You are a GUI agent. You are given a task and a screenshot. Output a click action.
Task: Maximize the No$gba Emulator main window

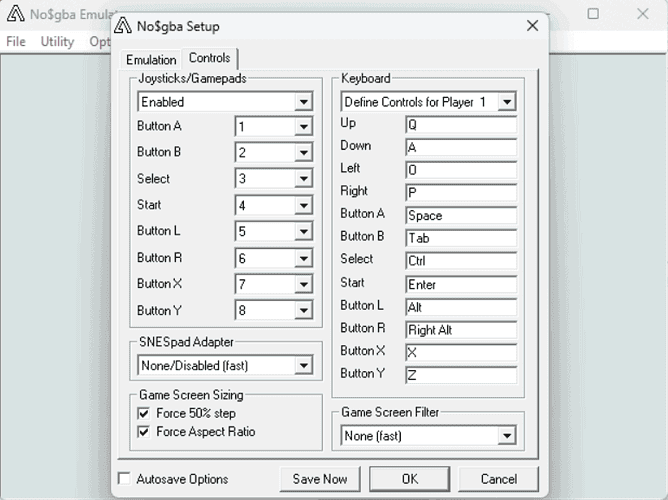tap(593, 14)
